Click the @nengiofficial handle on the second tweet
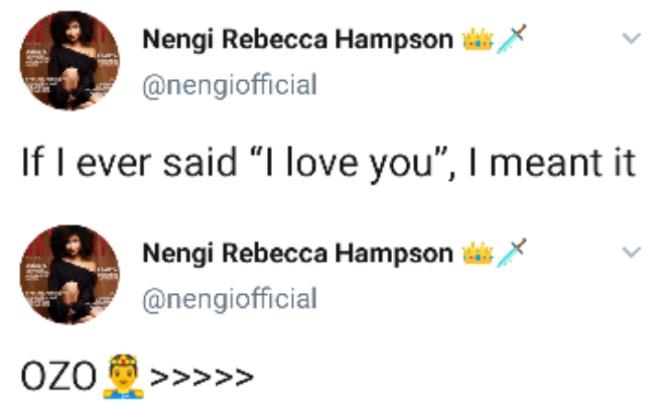 point(229,297)
